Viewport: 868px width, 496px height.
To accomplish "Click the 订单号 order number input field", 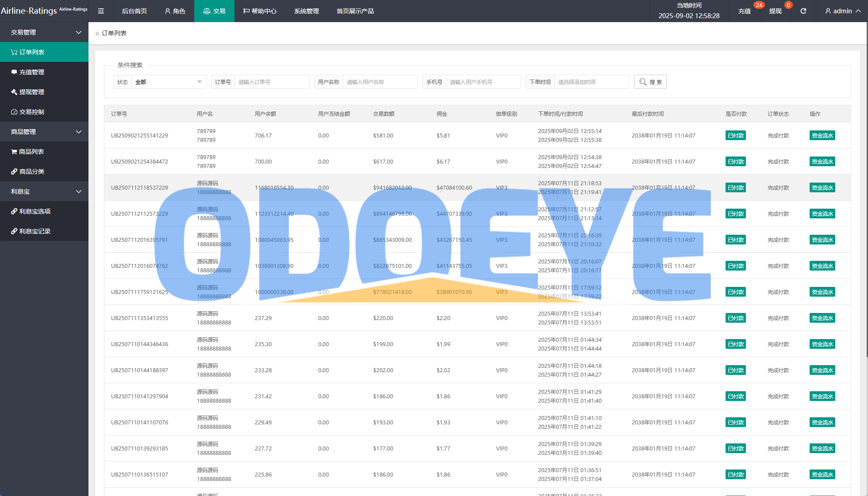I will pyautogui.click(x=271, y=82).
